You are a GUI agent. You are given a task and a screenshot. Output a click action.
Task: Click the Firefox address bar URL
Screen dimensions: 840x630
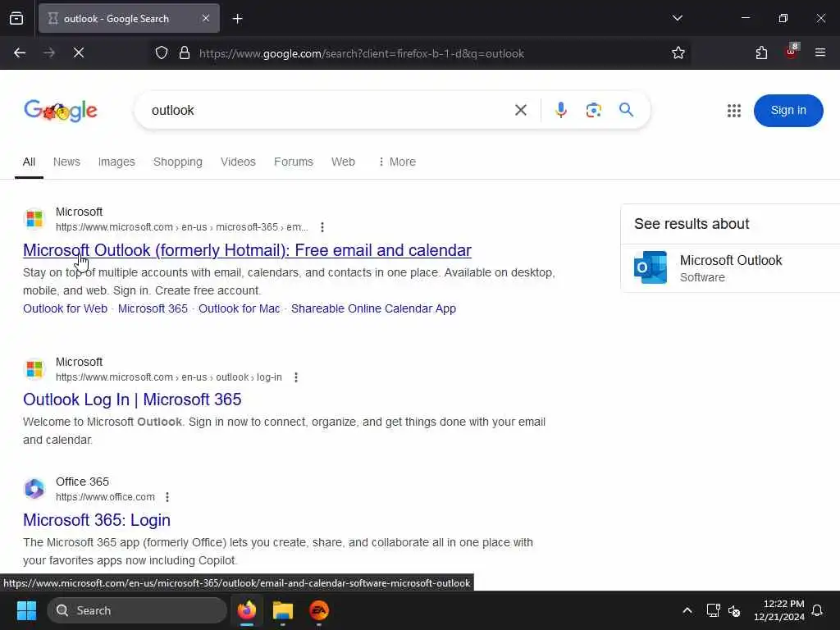click(362, 53)
